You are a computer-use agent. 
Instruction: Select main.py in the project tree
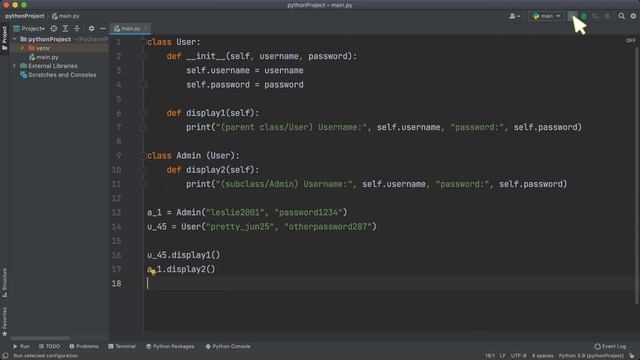(44, 57)
